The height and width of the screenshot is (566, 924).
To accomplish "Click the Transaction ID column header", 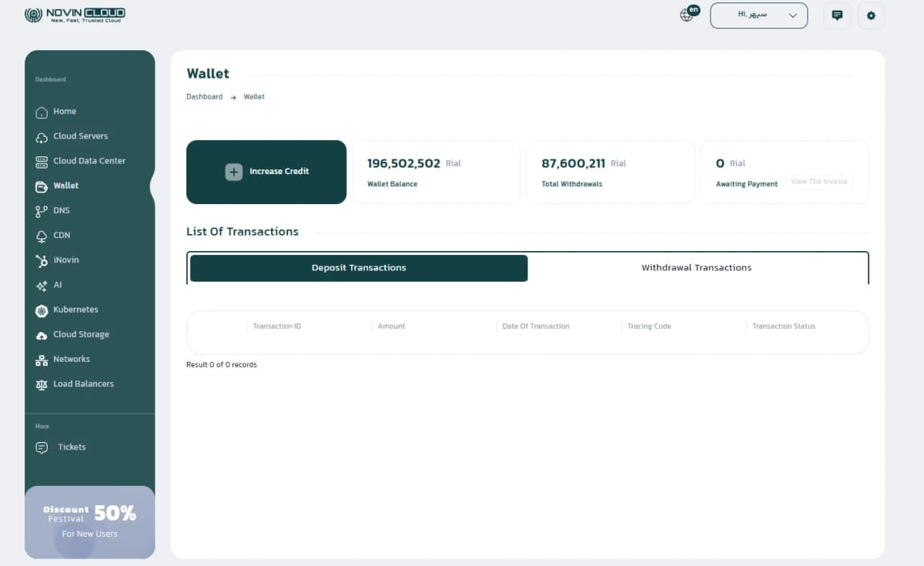I will coord(277,327).
